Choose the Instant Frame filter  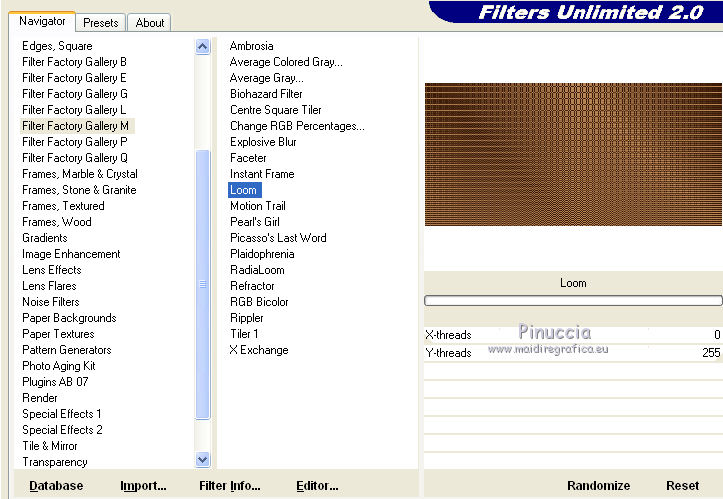point(262,174)
